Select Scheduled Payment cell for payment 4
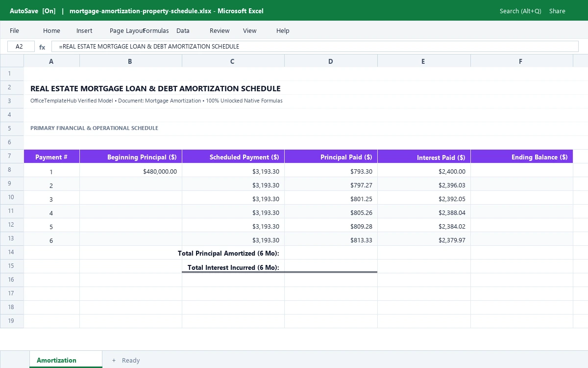The height and width of the screenshot is (368, 588). pyautogui.click(x=233, y=211)
